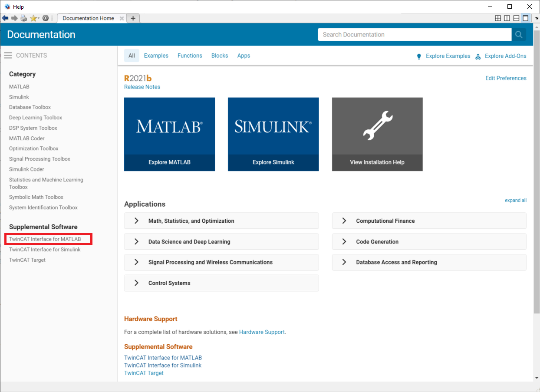The image size is (540, 392).
Task: Open DSP System Toolbox in the sidebar
Action: (x=33, y=128)
